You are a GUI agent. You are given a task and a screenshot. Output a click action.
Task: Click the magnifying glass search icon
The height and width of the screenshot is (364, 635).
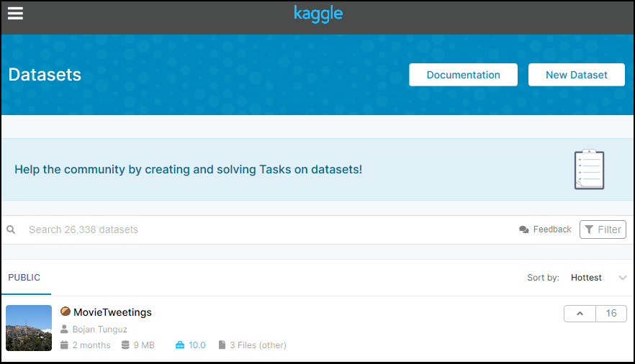pyautogui.click(x=12, y=229)
